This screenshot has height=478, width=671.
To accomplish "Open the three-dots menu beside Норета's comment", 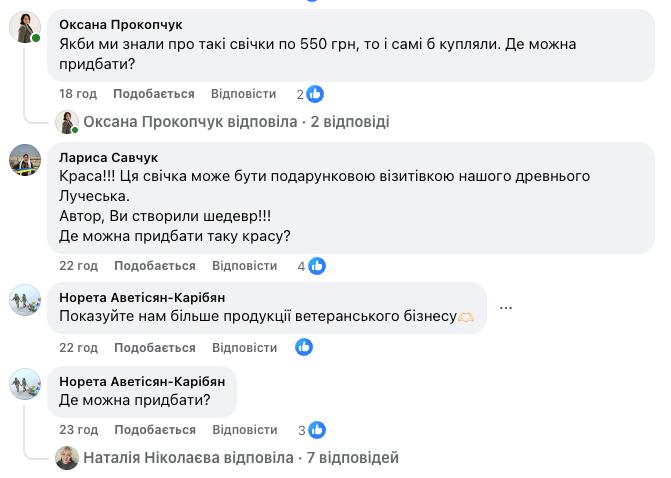I will click(x=506, y=308).
